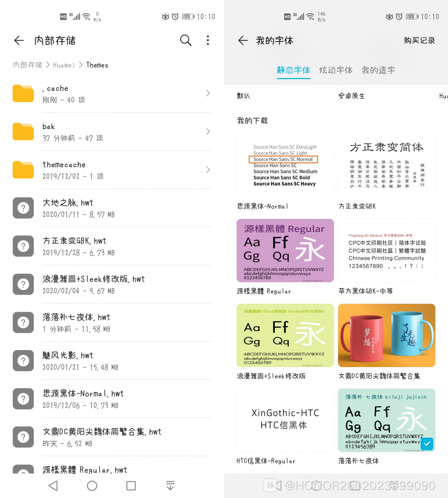Tap the Android back navigation triangle
448x498 pixels.
click(x=53, y=486)
